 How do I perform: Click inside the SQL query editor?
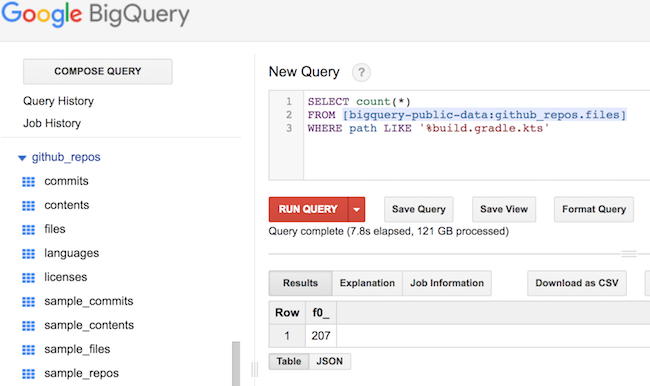tap(477, 135)
